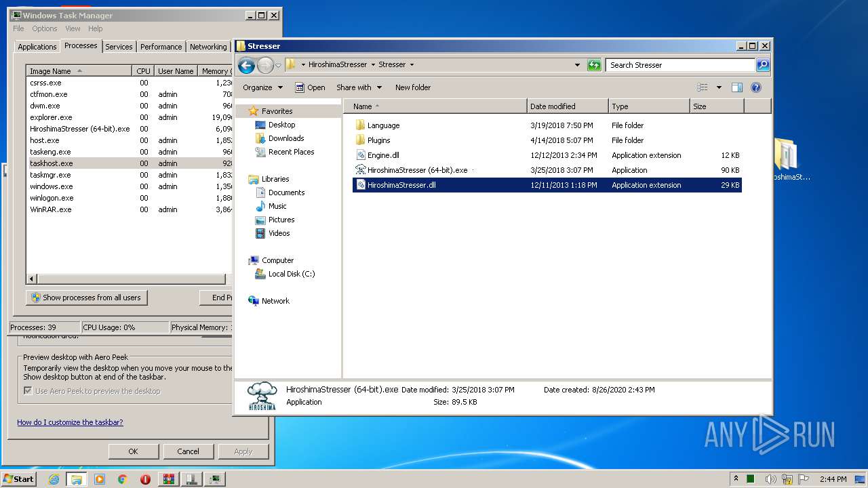
Task: Open the view options dropdown arrow in Explorer
Action: (x=719, y=87)
